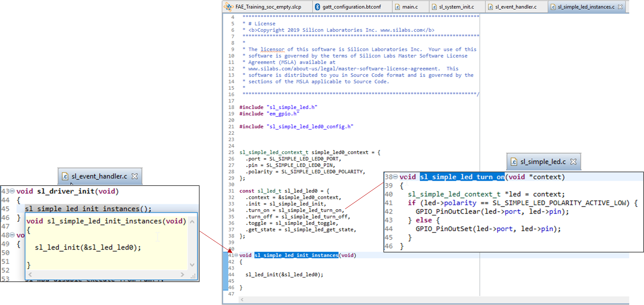Click the '.init = sl_simple_led_init,' line
The width and height of the screenshot is (644, 305).
coord(286,204)
